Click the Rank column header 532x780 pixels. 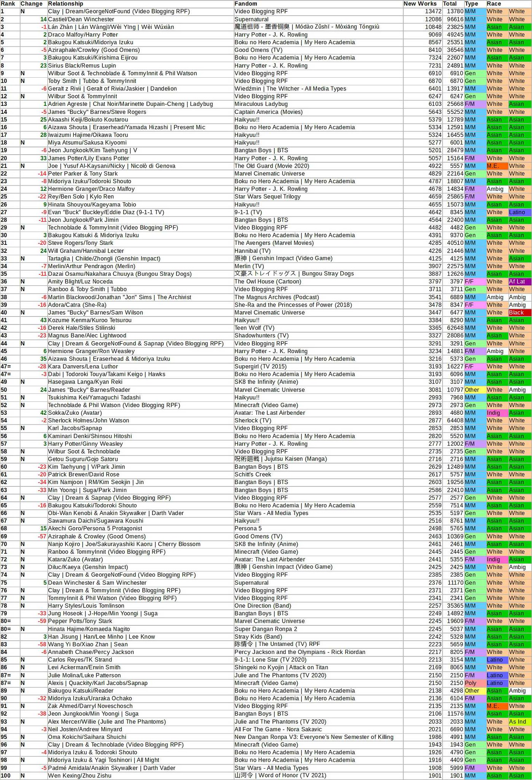[x=10, y=4]
